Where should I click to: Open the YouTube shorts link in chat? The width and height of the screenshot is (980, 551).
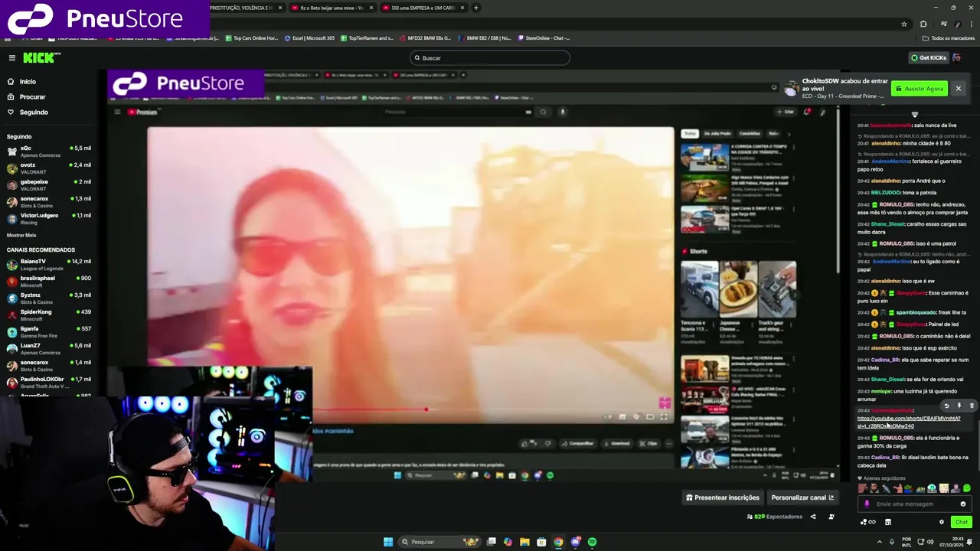908,422
